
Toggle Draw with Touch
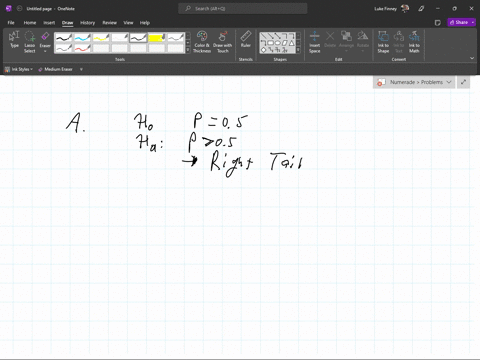(x=222, y=42)
